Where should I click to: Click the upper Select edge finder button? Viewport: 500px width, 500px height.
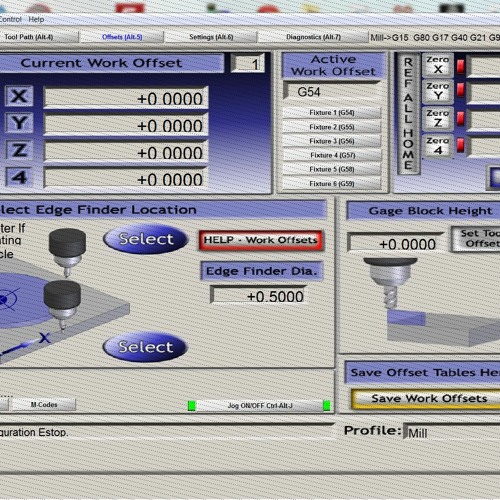click(x=146, y=239)
